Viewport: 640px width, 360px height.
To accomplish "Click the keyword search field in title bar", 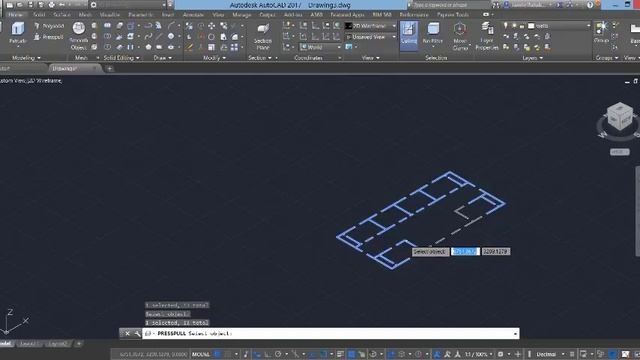I will click(x=449, y=5).
